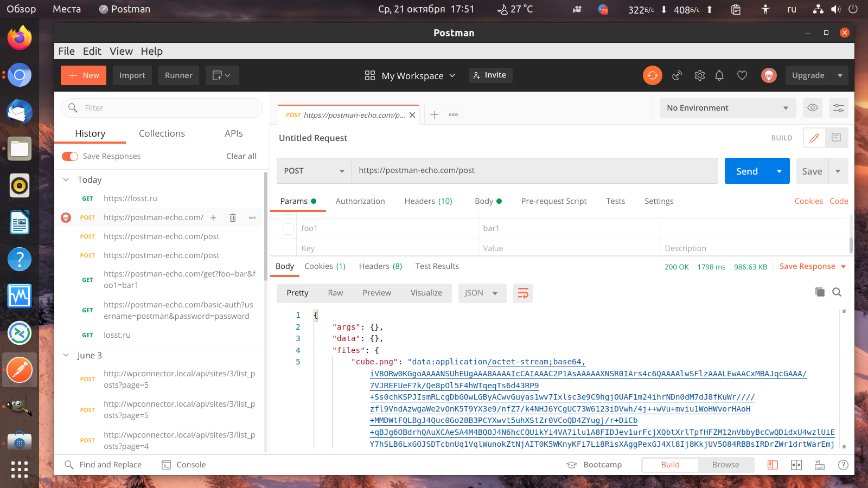Open the Authorization request tab
Screen dimensions: 868x488
point(360,201)
